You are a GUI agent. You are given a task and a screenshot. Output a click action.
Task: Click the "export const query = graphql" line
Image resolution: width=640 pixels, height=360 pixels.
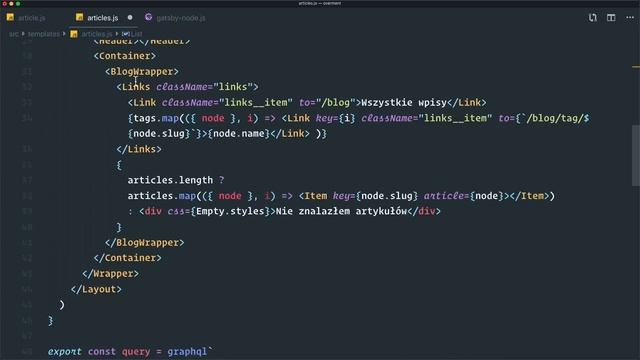(130, 351)
